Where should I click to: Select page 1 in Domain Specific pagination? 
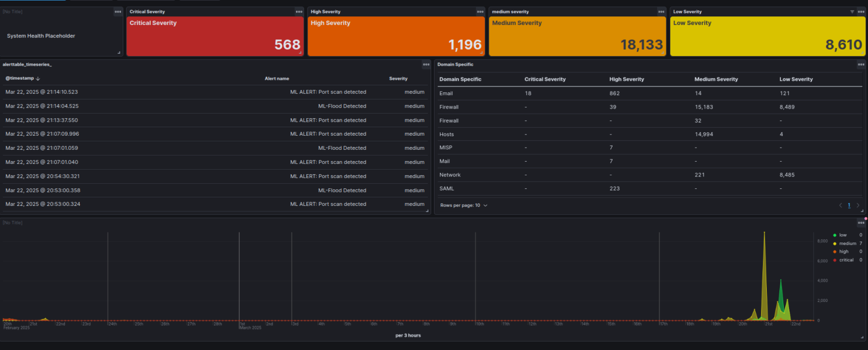click(x=848, y=205)
